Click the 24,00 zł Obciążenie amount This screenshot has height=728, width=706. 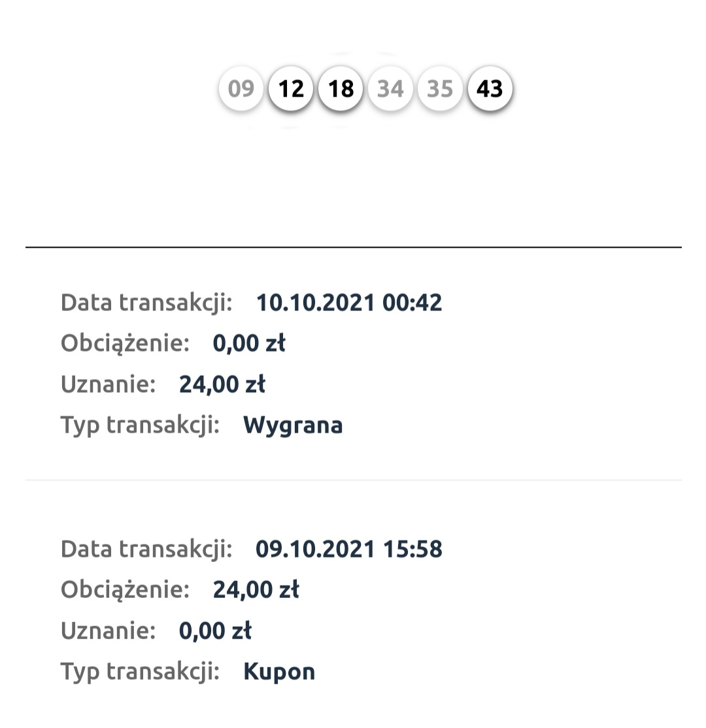tap(256, 589)
